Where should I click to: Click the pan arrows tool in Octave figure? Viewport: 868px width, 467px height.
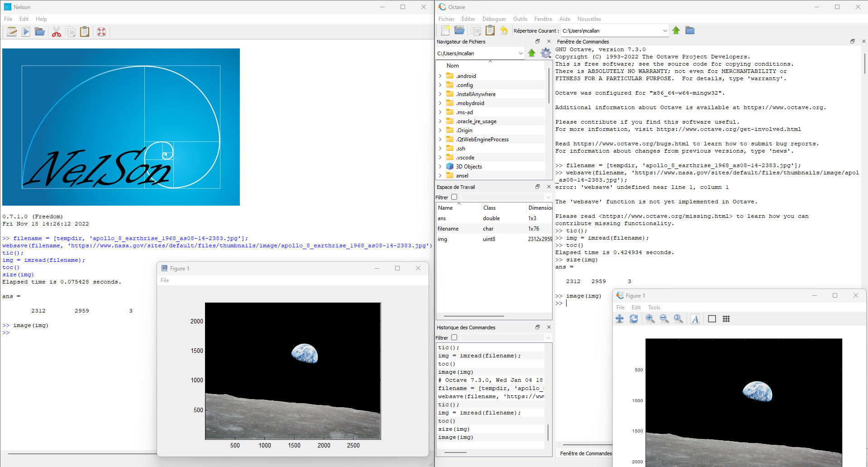coord(620,319)
